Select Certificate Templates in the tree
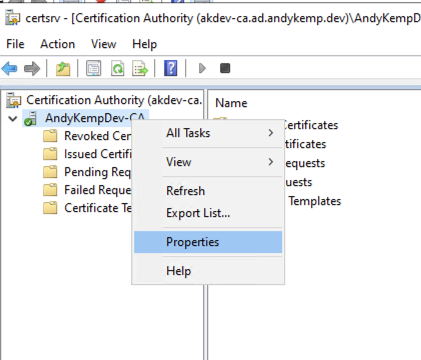This screenshot has height=360, width=421. point(97,208)
